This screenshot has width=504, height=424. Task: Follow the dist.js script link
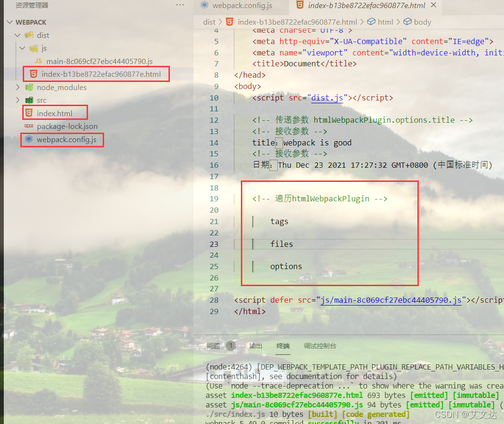[327, 98]
